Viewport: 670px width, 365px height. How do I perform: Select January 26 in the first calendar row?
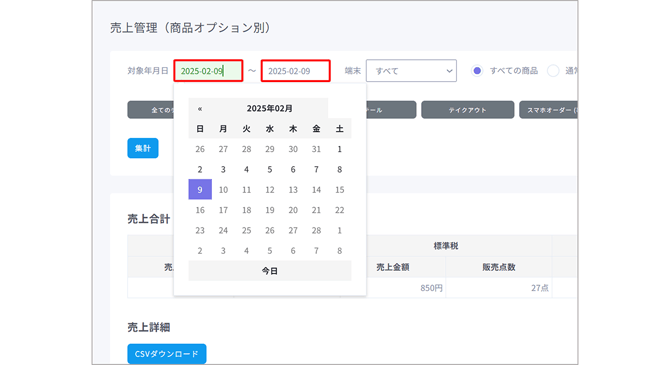pos(200,149)
